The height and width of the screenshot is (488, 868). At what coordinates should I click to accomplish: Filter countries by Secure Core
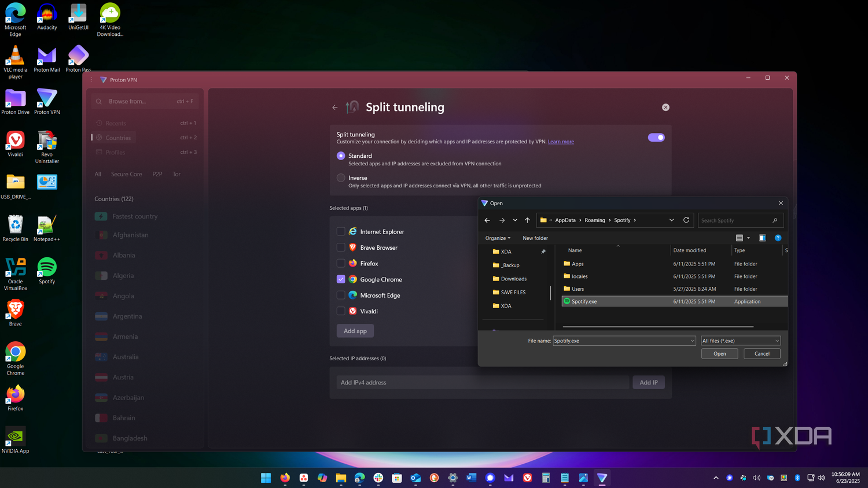pyautogui.click(x=126, y=174)
